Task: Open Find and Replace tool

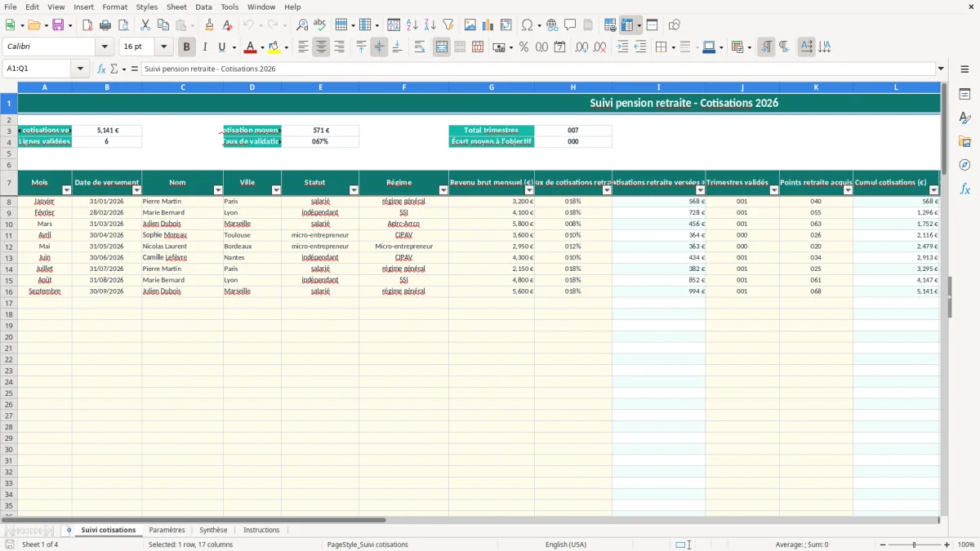Action: [302, 25]
